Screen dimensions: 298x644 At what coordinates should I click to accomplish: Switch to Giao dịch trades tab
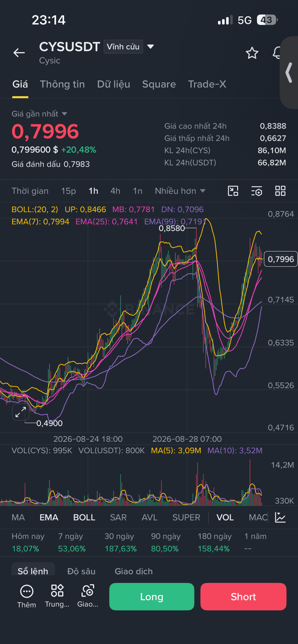tap(134, 571)
